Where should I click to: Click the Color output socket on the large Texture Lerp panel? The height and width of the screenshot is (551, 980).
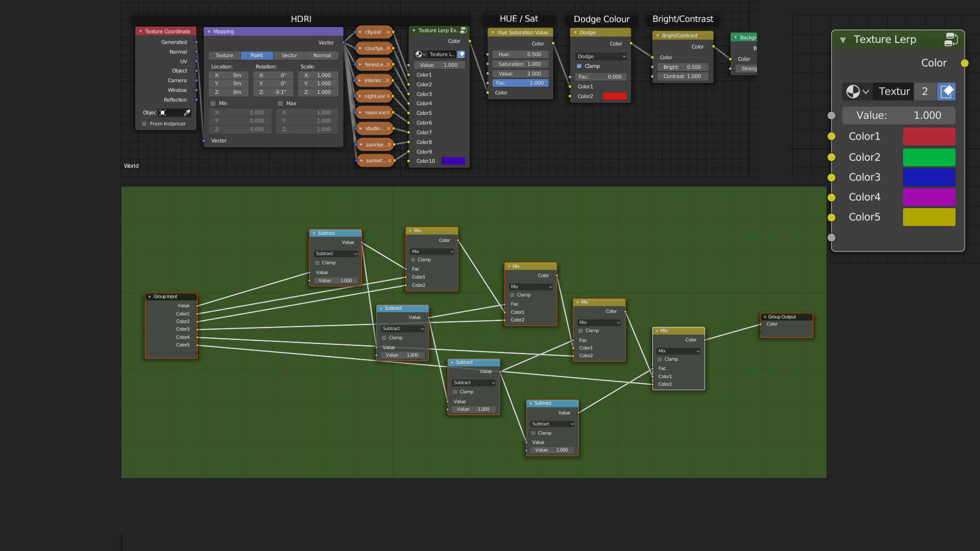964,63
